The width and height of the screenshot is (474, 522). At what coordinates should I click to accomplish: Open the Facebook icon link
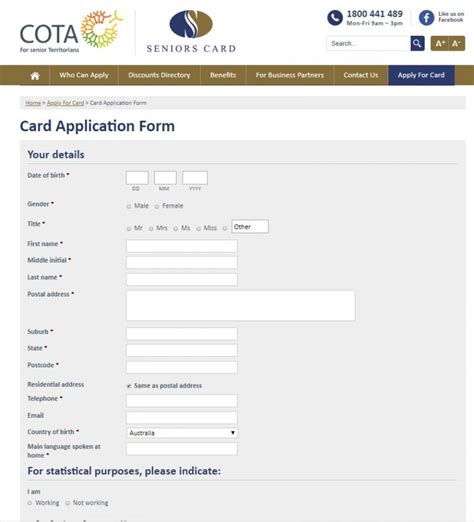(x=426, y=18)
